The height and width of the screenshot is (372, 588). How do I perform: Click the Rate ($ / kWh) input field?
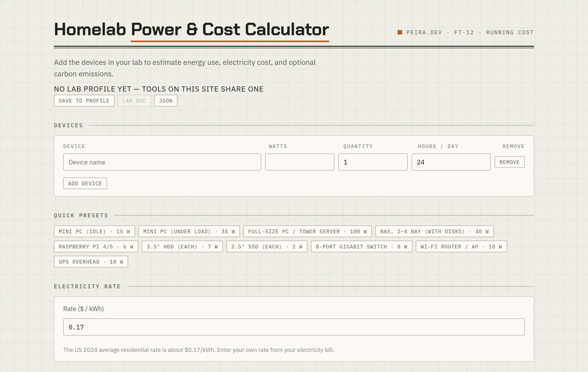click(x=294, y=327)
